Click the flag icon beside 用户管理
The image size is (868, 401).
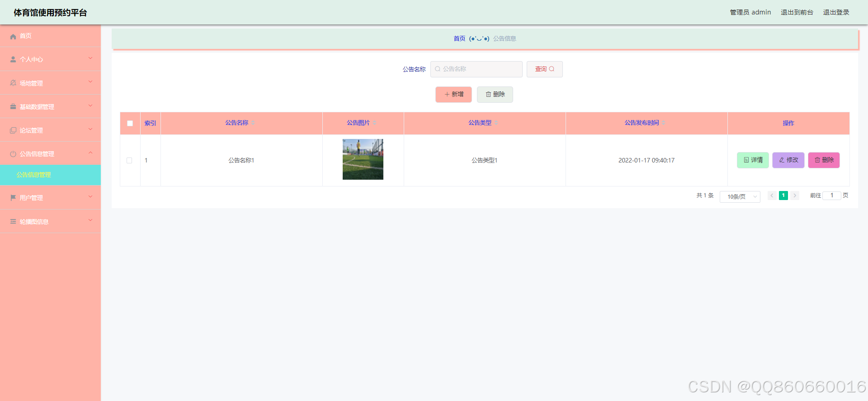point(13,198)
